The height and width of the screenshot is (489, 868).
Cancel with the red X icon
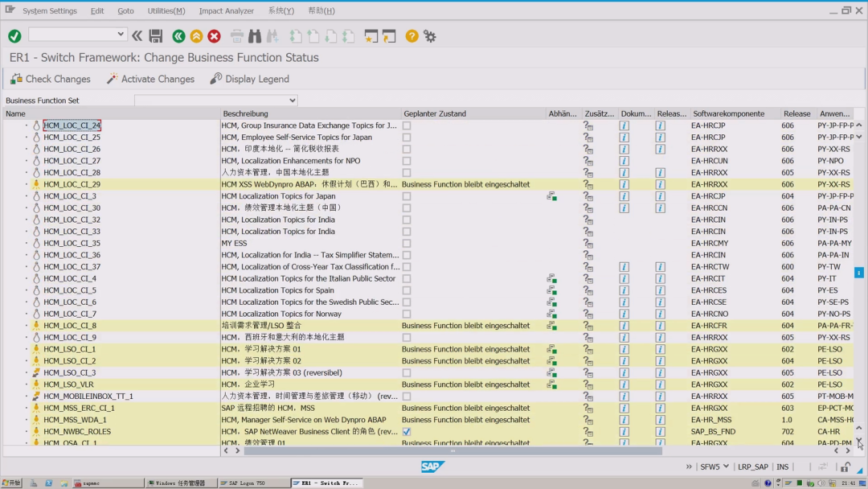215,36
